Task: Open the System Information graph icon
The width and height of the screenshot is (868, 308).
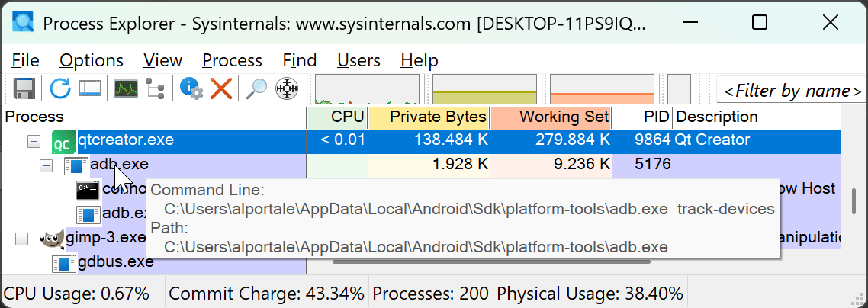Action: (126, 88)
